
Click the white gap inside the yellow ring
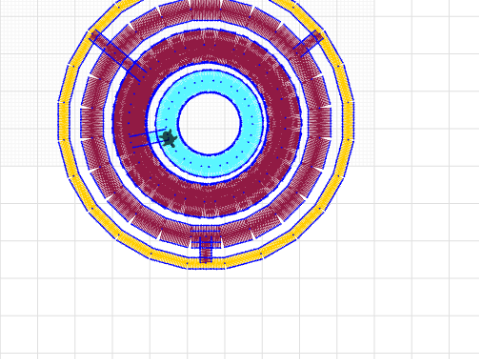point(337,124)
